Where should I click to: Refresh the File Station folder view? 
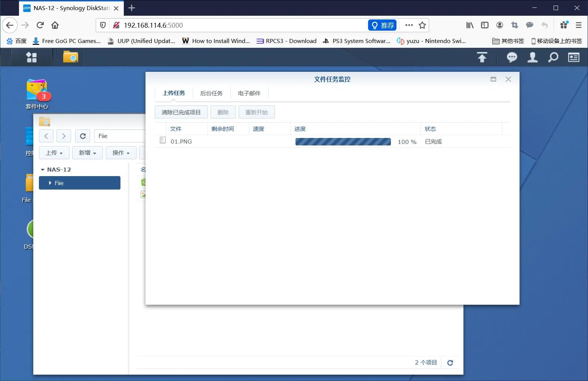click(83, 136)
